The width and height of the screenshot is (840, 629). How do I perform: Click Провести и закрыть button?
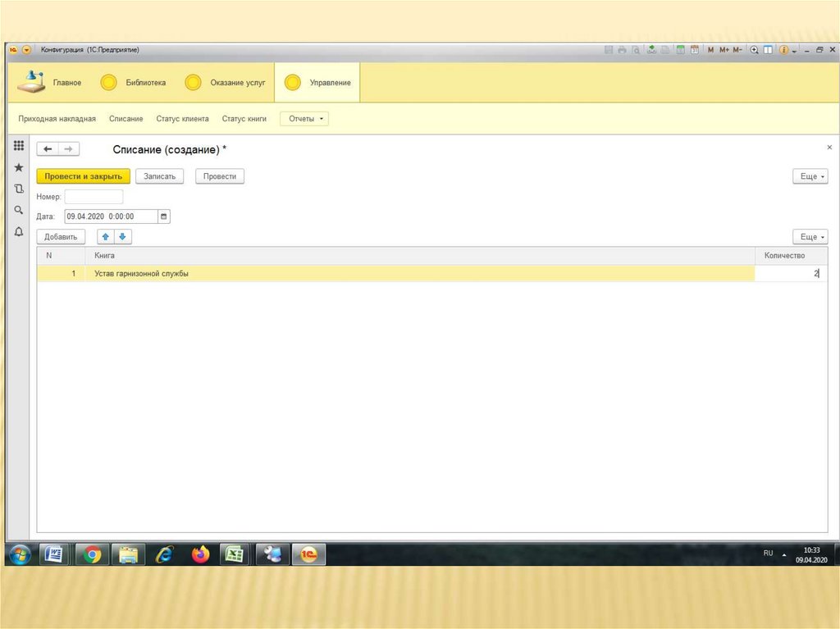point(83,176)
